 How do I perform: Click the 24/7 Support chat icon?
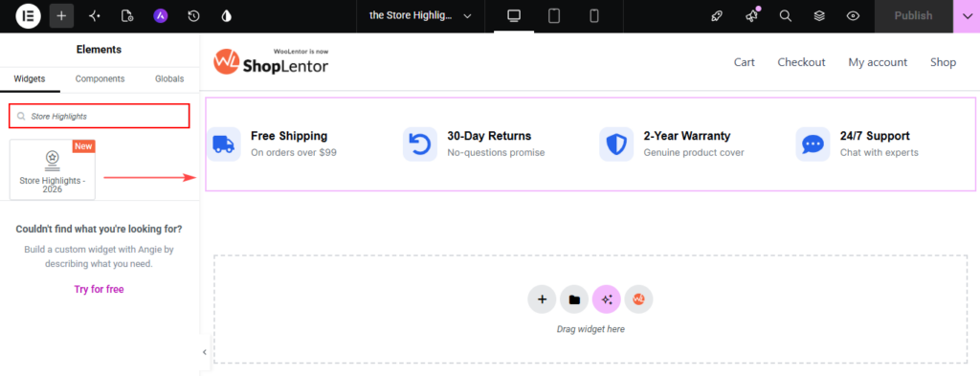[x=813, y=144]
